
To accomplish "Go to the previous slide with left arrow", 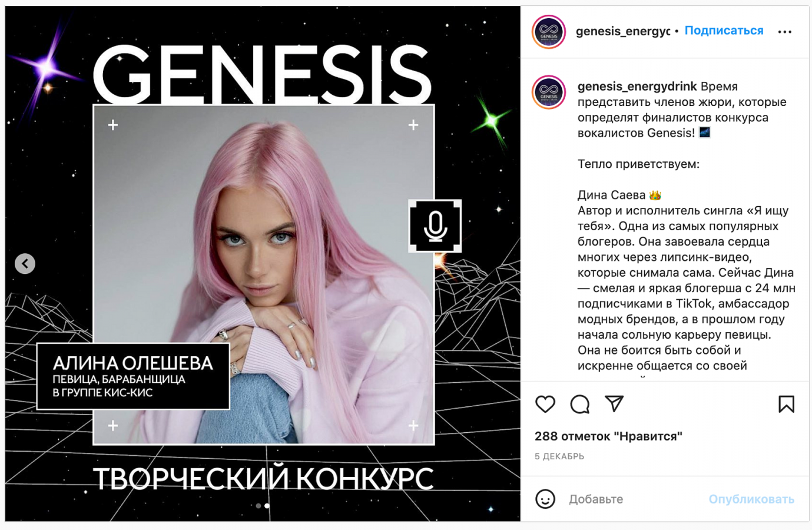I will point(25,263).
